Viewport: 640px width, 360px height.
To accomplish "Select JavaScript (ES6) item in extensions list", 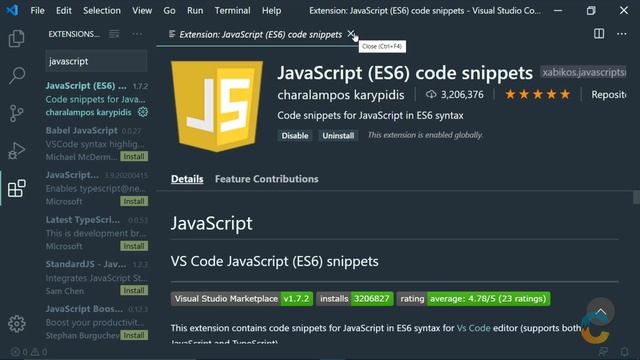I will tap(96, 99).
